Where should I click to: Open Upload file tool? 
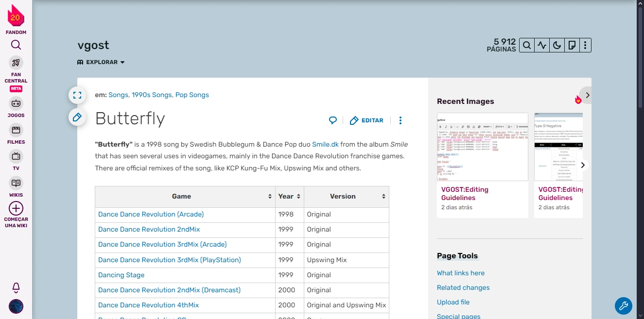pos(453,302)
